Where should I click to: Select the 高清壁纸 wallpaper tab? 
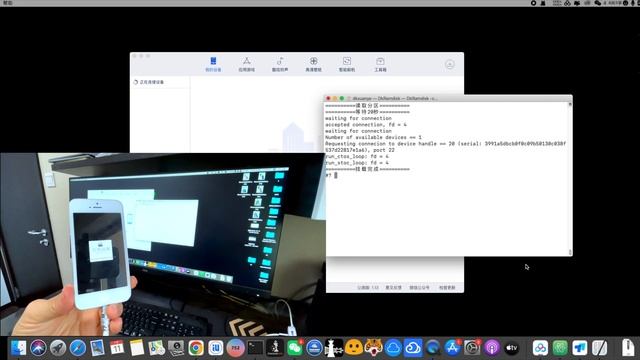[313, 64]
